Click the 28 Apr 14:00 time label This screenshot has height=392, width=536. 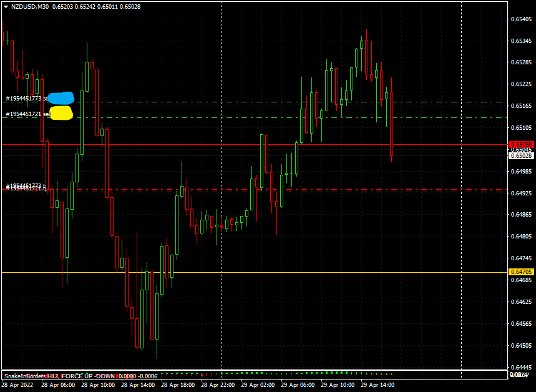pyautogui.click(x=138, y=385)
